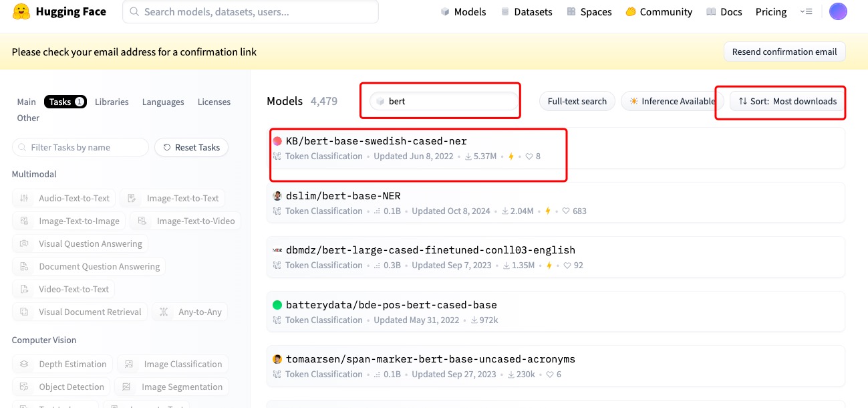Click the Image-Text-to-Image task icon
Screen dimensions: 868x408
click(x=24, y=221)
